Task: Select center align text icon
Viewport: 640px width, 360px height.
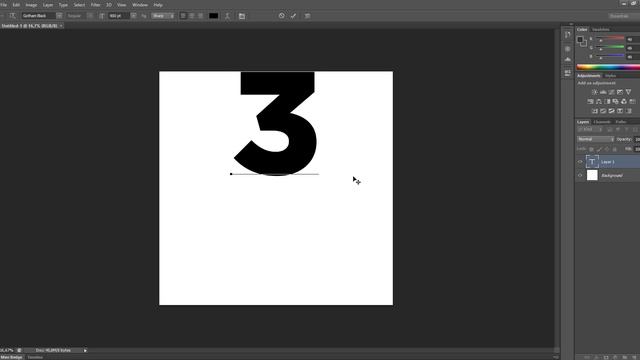Action: click(192, 16)
